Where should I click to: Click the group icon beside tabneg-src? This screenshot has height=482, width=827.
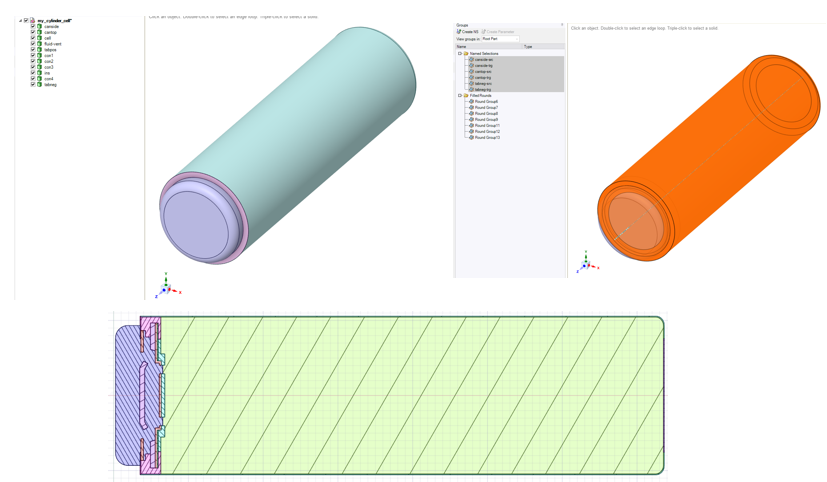click(x=472, y=83)
